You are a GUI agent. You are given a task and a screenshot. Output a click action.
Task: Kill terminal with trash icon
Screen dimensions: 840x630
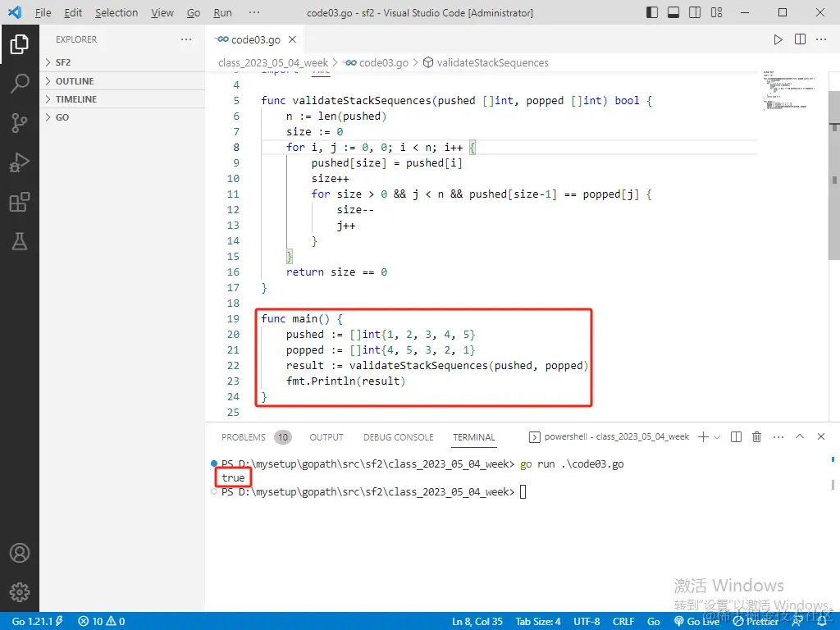pos(756,437)
